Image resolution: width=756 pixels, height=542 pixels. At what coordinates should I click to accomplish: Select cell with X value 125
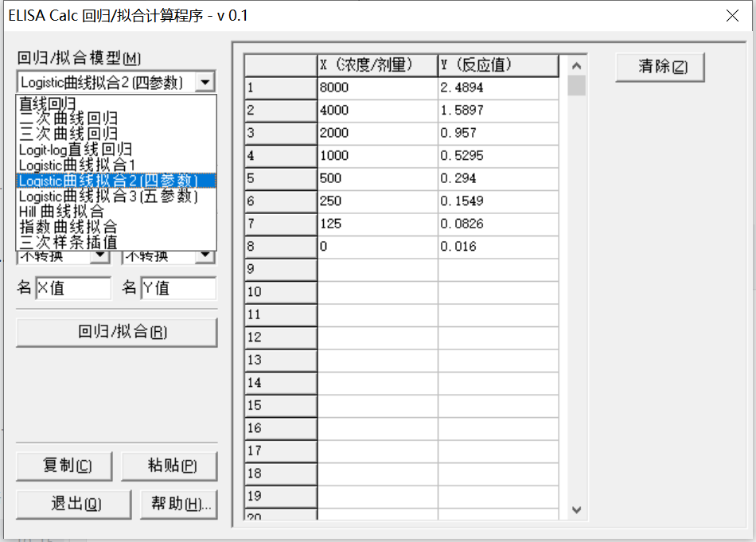click(x=377, y=224)
